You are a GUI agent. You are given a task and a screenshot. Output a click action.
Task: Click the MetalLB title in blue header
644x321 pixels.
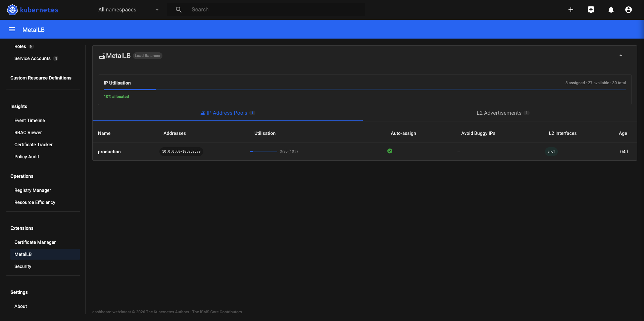coord(34,30)
